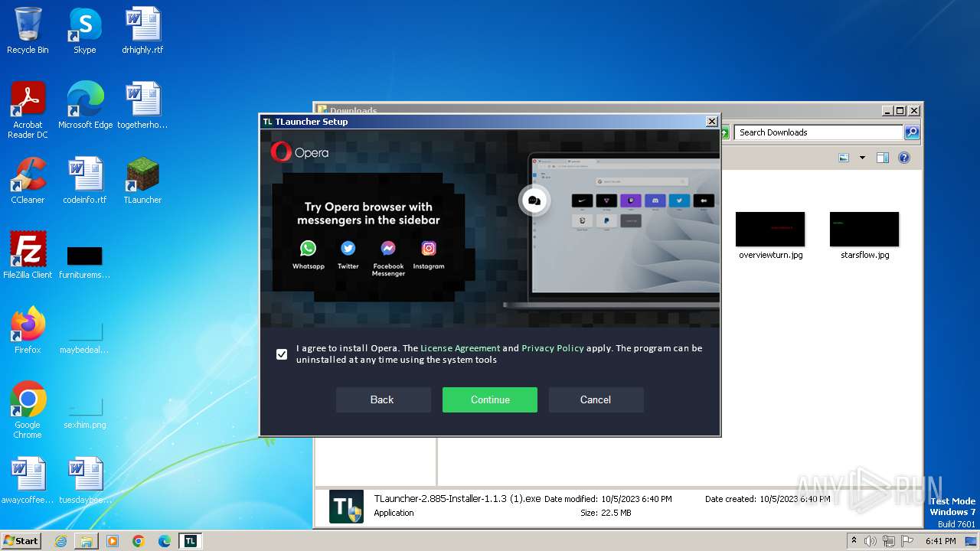Viewport: 980px width, 551px height.
Task: Click the Back button in setup
Action: pyautogui.click(x=382, y=399)
